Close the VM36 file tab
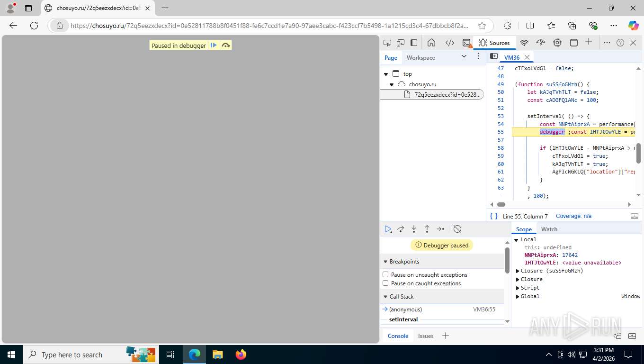The height and width of the screenshot is (364, 644). (527, 57)
